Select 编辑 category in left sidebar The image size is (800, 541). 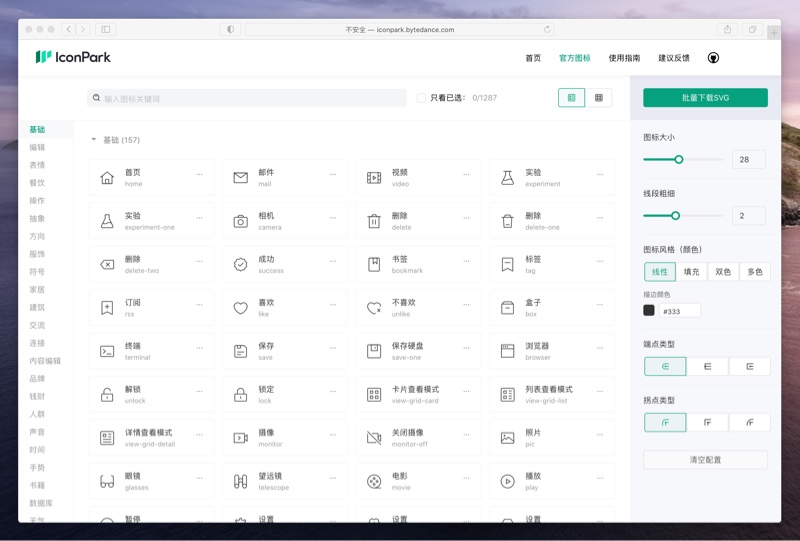click(x=37, y=147)
